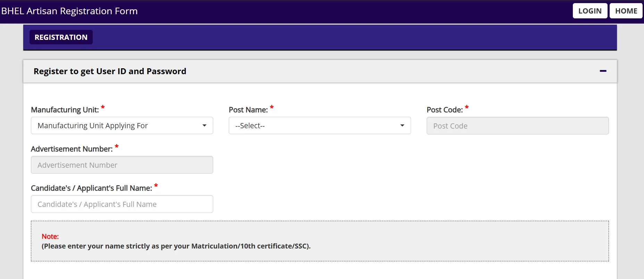Click the Advertisement Number label
Viewport: 644px width, 279px height.
pos(72,149)
